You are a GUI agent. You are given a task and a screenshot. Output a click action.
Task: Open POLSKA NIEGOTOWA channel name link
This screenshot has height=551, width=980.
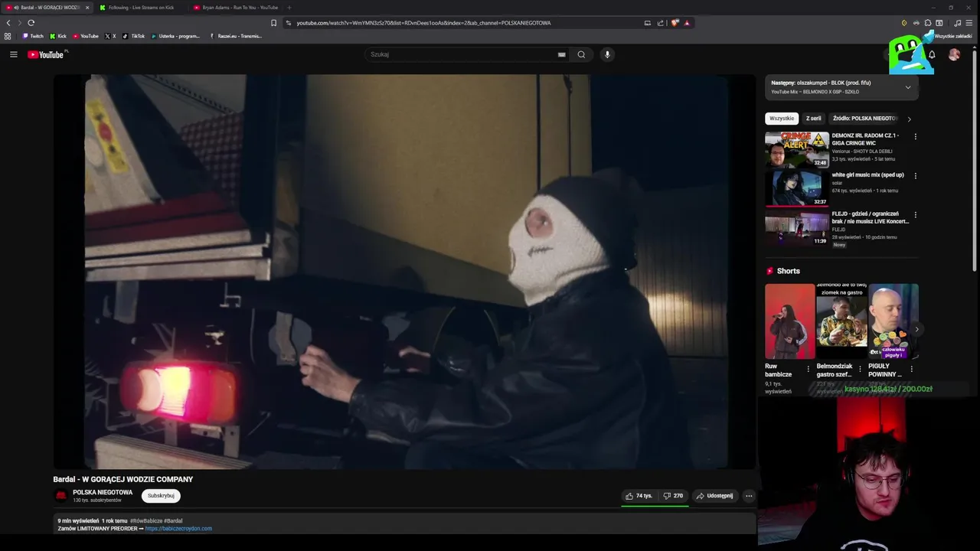[x=103, y=492]
